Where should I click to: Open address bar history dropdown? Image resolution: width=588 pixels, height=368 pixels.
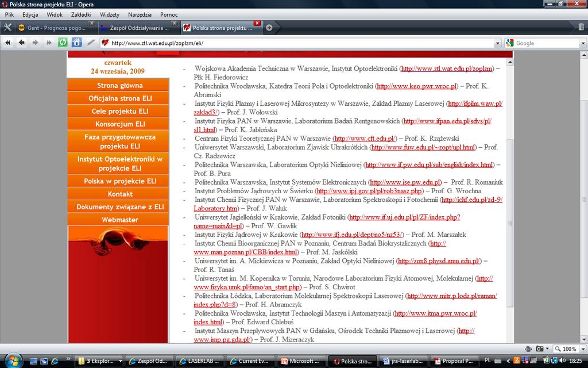[498, 43]
